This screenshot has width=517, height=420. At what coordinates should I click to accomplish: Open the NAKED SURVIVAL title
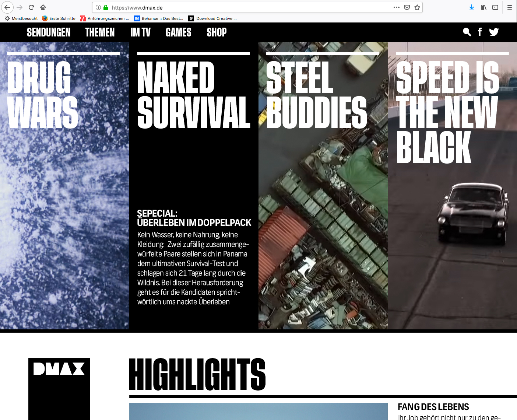point(194,95)
